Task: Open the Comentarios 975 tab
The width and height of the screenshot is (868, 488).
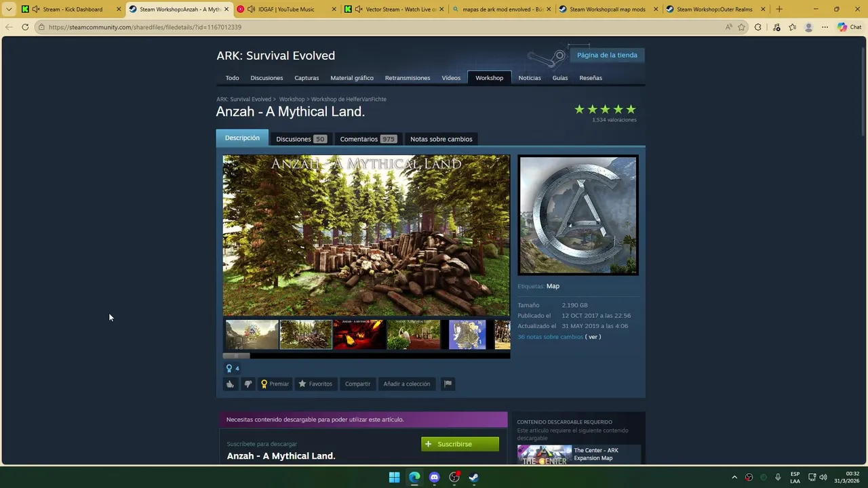Action: [x=368, y=139]
